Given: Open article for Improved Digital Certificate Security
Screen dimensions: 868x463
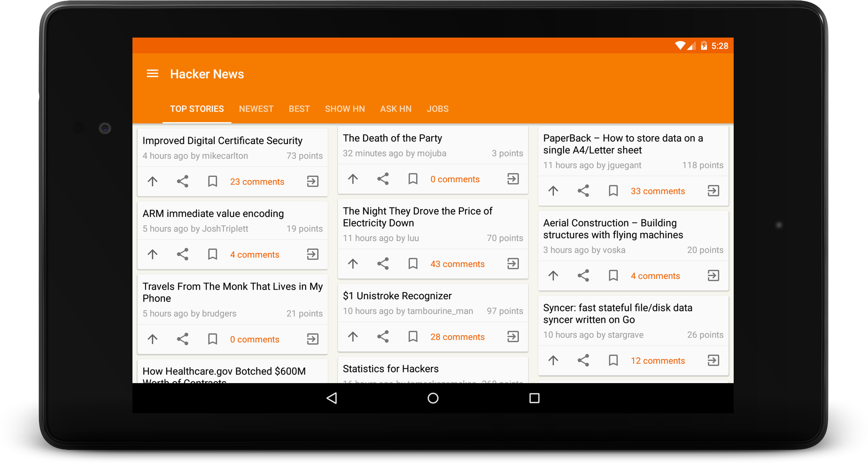Looking at the screenshot, I should tap(313, 181).
